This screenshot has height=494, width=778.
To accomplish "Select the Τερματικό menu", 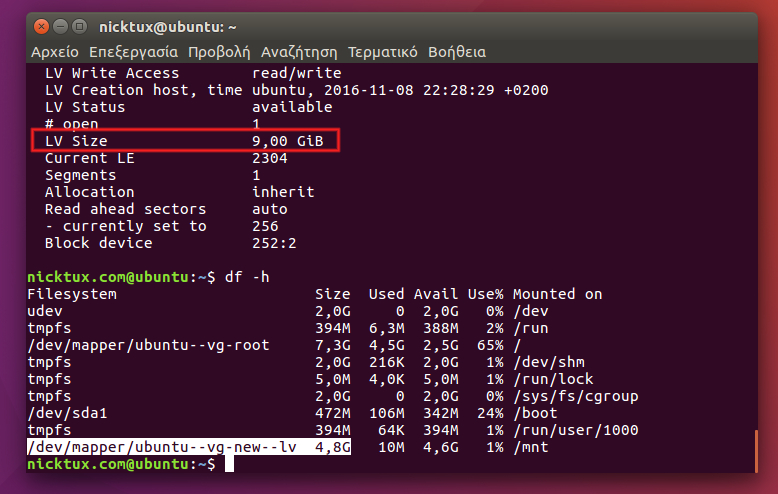I will pyautogui.click(x=383, y=52).
